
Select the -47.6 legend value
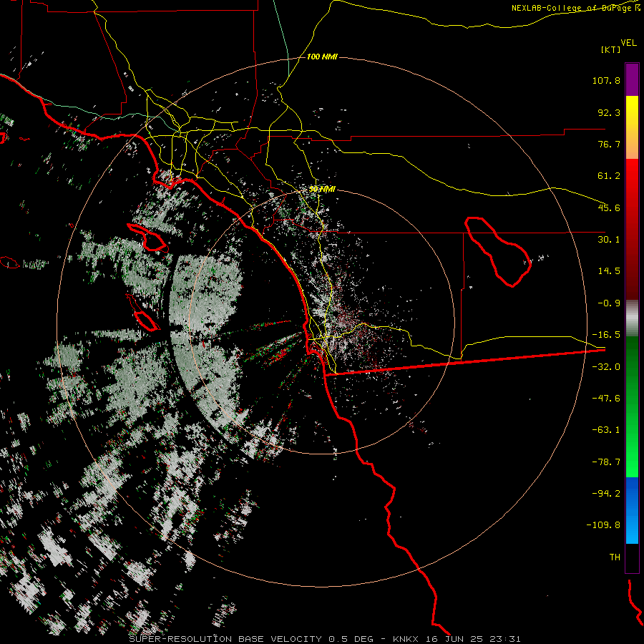[606, 399]
